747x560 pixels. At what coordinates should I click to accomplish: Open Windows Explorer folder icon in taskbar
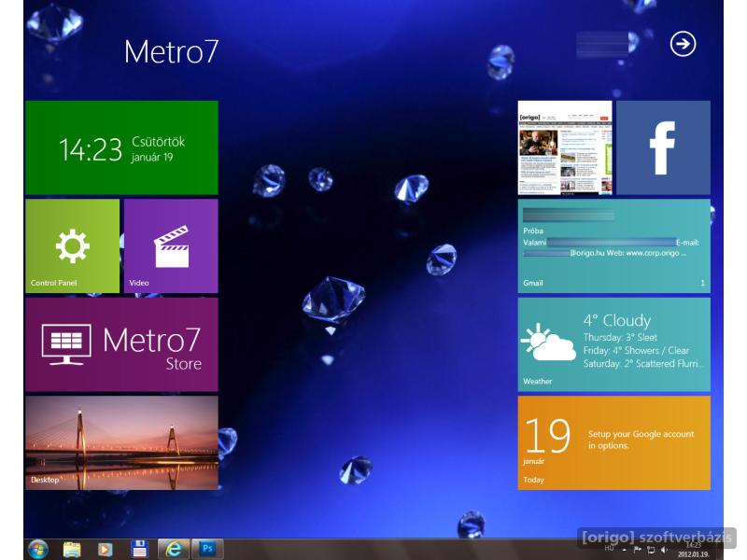click(x=72, y=550)
